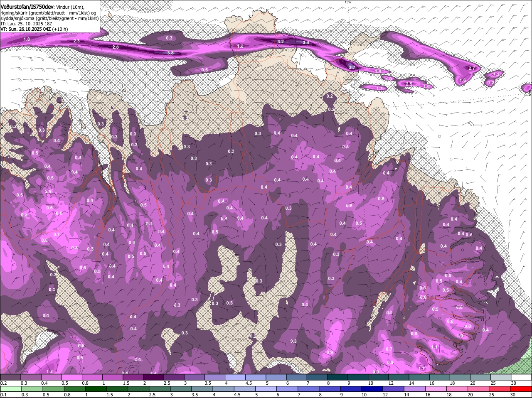Click the 10 label on the rain scale
The height and width of the screenshot is (398, 532).
pyautogui.click(x=364, y=395)
